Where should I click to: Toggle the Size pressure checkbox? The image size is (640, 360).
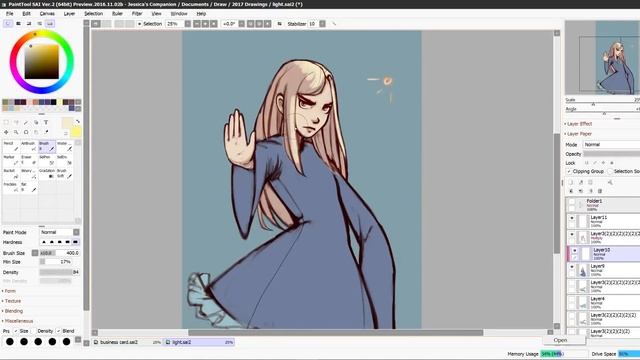tap(16, 331)
